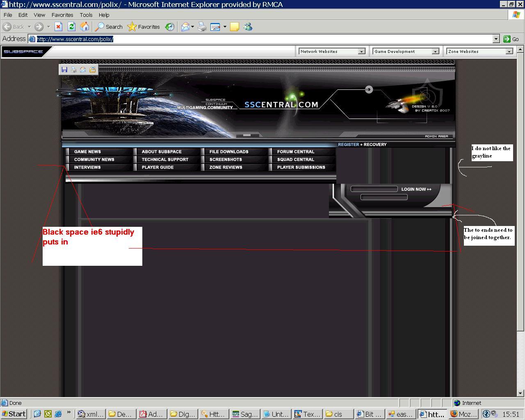Open Back button history dropdown arrow
The height and width of the screenshot is (420, 525).
point(29,27)
